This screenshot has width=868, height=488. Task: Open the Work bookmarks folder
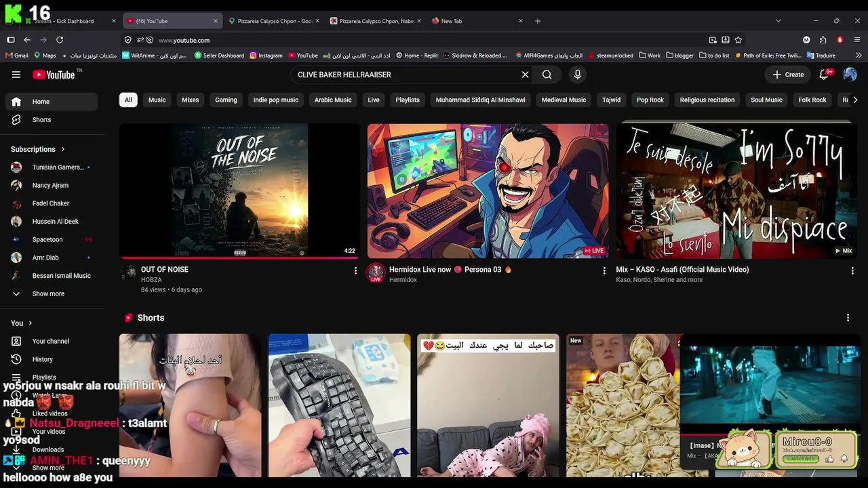[x=650, y=56]
